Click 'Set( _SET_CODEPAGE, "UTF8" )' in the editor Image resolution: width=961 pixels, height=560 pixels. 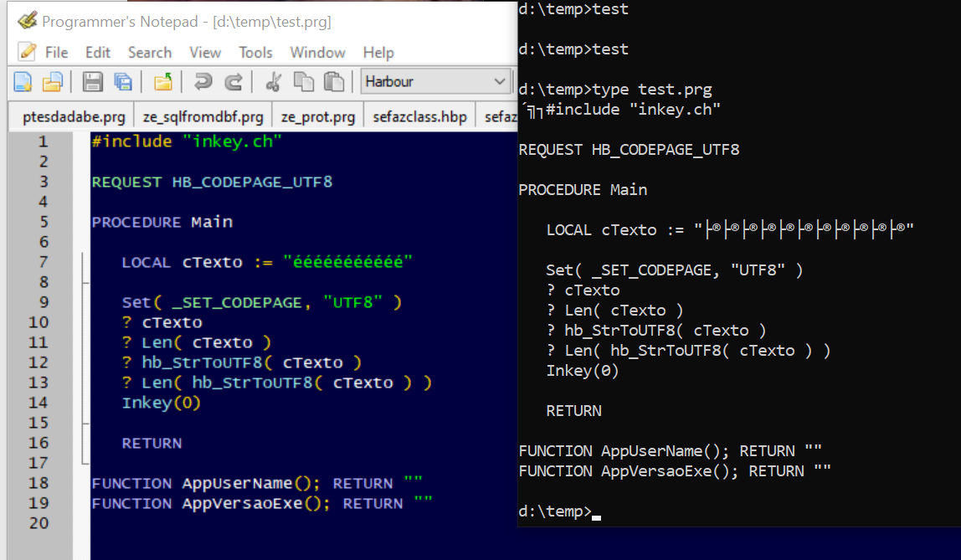coord(262,303)
